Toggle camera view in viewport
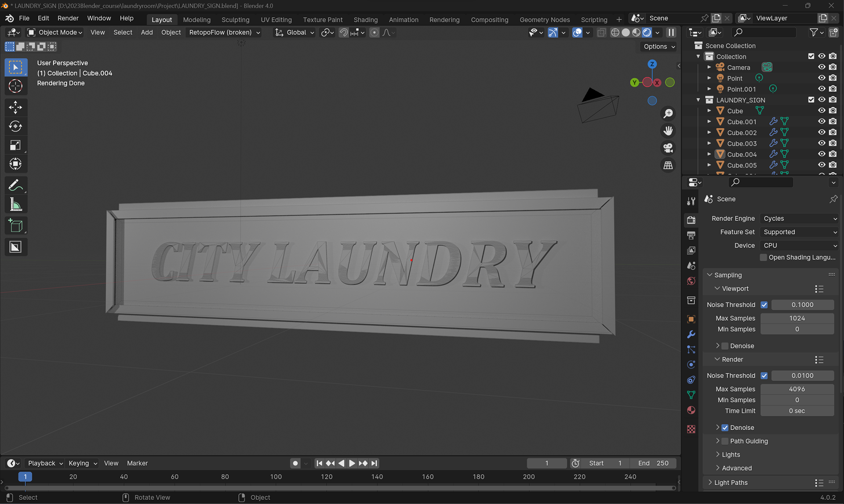The width and height of the screenshot is (844, 504). coord(668,148)
